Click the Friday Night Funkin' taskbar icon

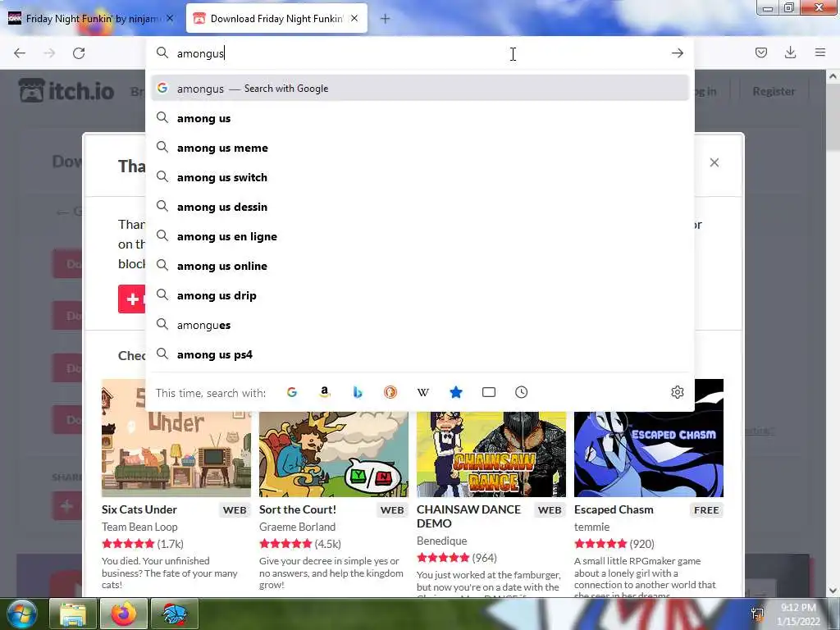[175, 614]
